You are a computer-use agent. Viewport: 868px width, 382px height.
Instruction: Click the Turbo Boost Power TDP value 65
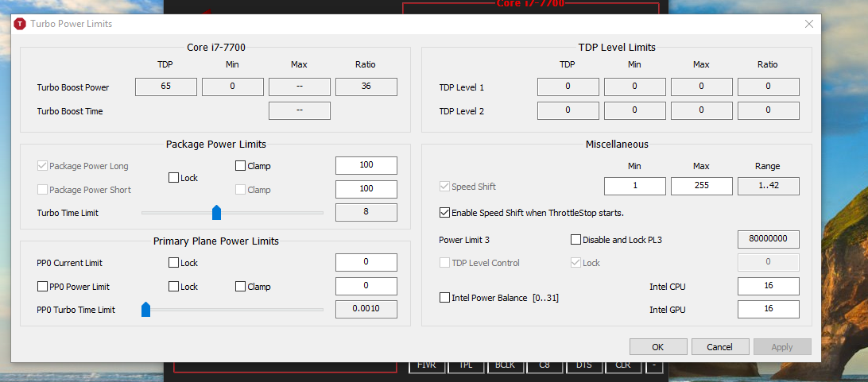[166, 87]
